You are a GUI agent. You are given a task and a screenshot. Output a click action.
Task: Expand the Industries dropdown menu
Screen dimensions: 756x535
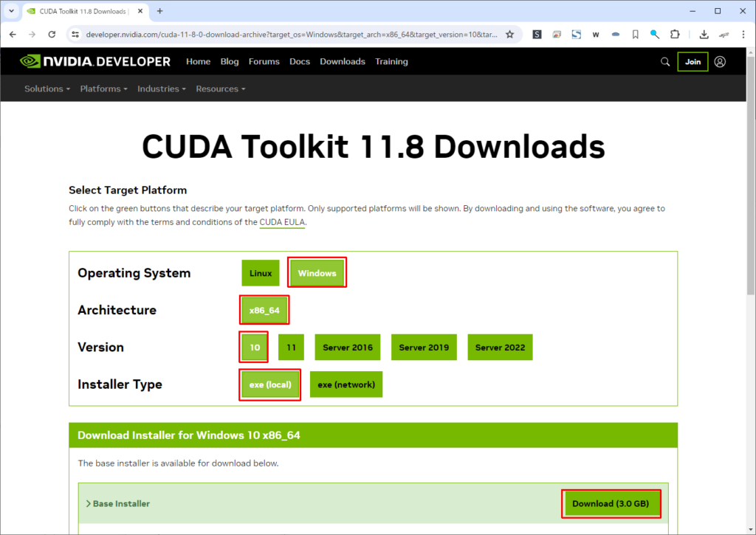162,89
